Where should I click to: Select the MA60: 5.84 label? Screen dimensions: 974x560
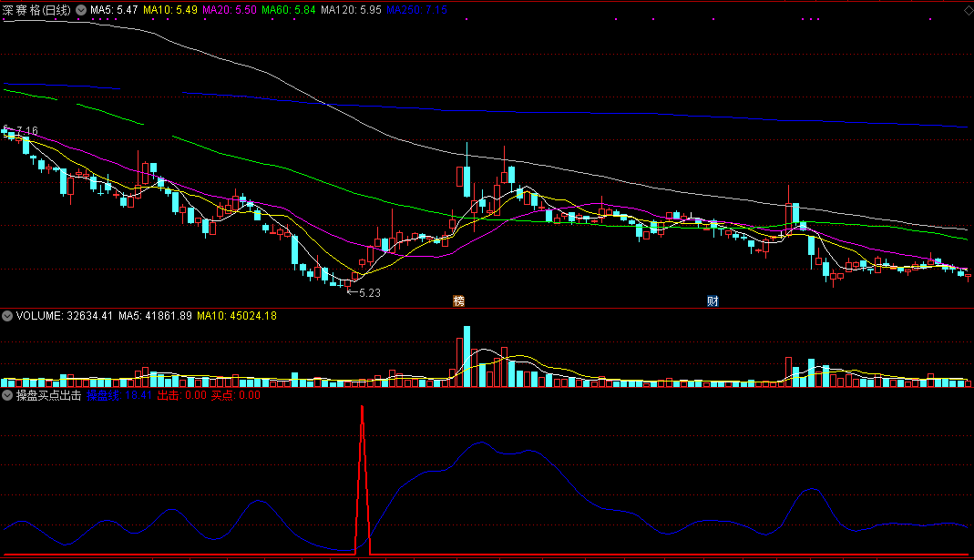(x=288, y=10)
